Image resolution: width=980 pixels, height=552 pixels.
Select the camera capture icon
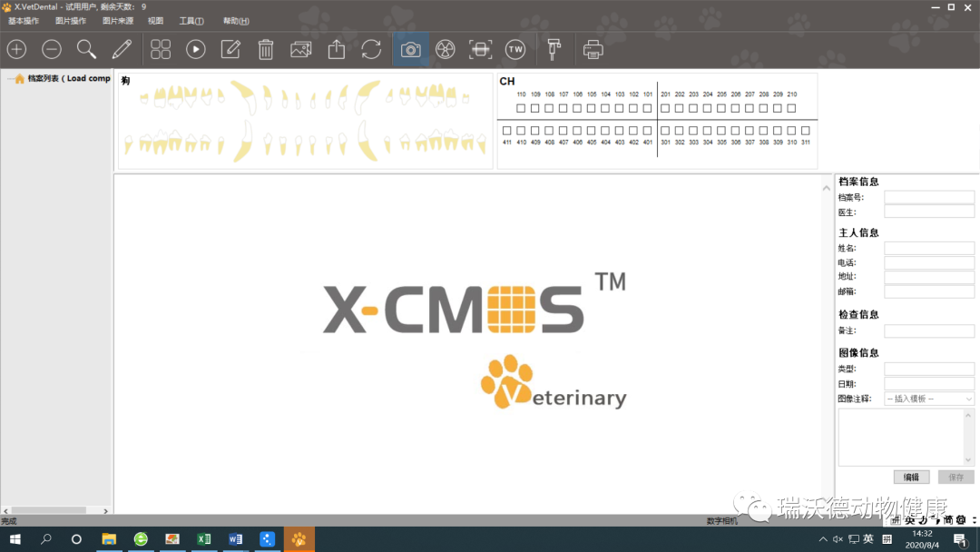click(x=411, y=49)
